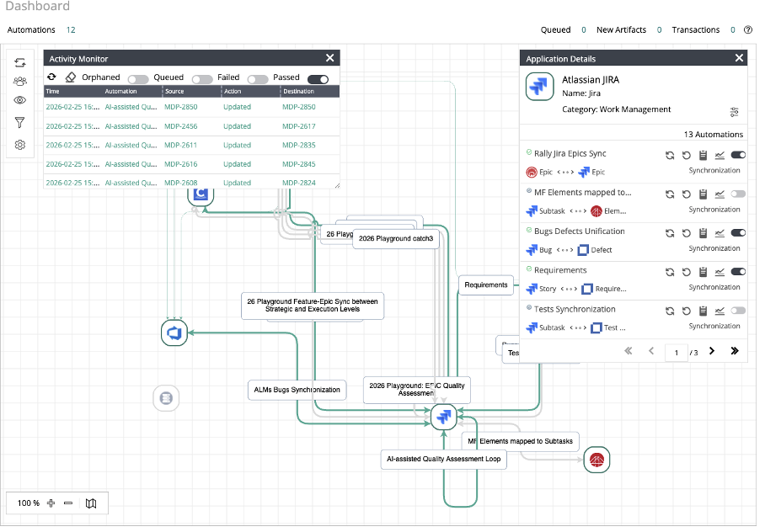
Task: Enable the MF Elements mapped to toggle
Action: pyautogui.click(x=739, y=194)
